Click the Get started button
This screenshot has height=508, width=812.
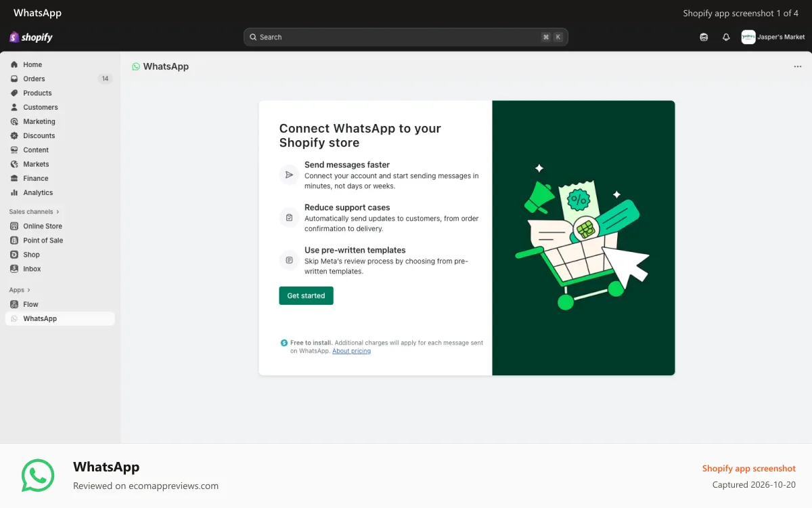(x=306, y=295)
